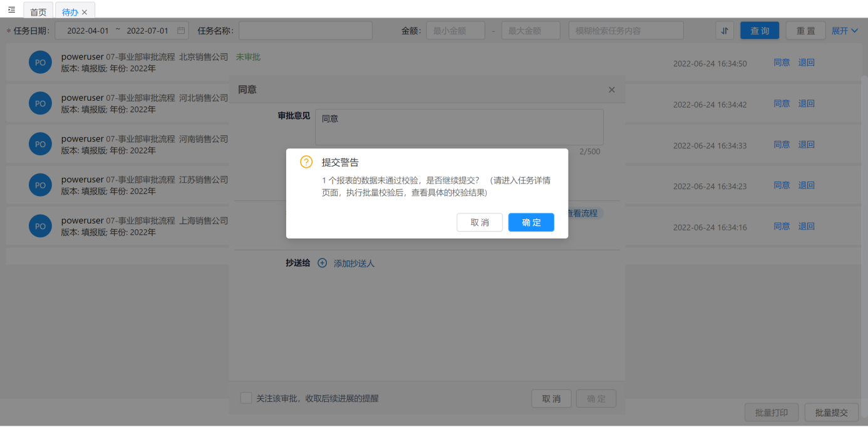This screenshot has width=868, height=427.
Task: Click 退回 for the 河南销售公司 task
Action: [x=806, y=145]
